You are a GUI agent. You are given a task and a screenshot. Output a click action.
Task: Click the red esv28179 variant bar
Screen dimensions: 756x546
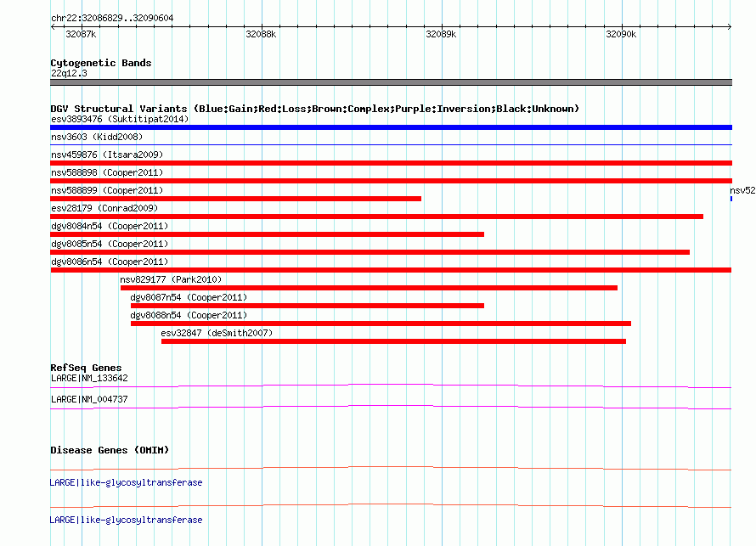click(376, 217)
